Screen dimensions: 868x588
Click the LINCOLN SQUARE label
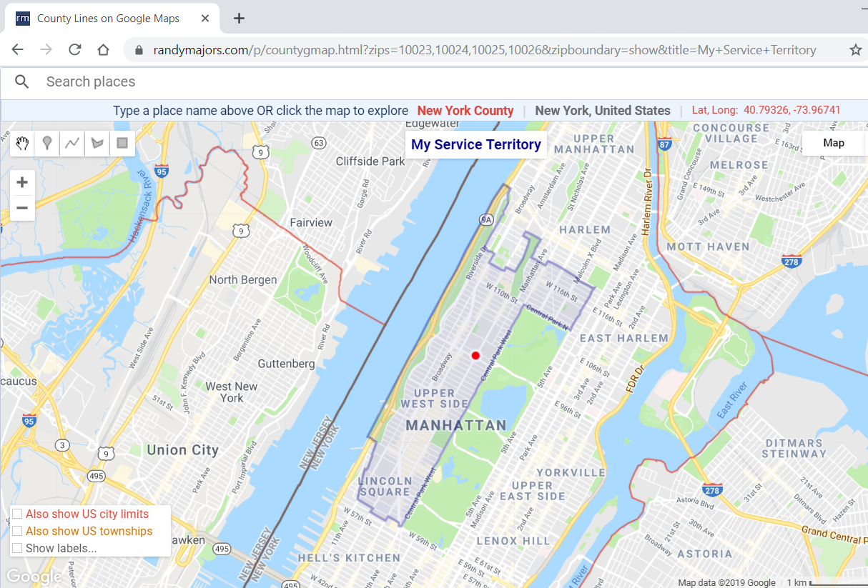click(x=385, y=486)
